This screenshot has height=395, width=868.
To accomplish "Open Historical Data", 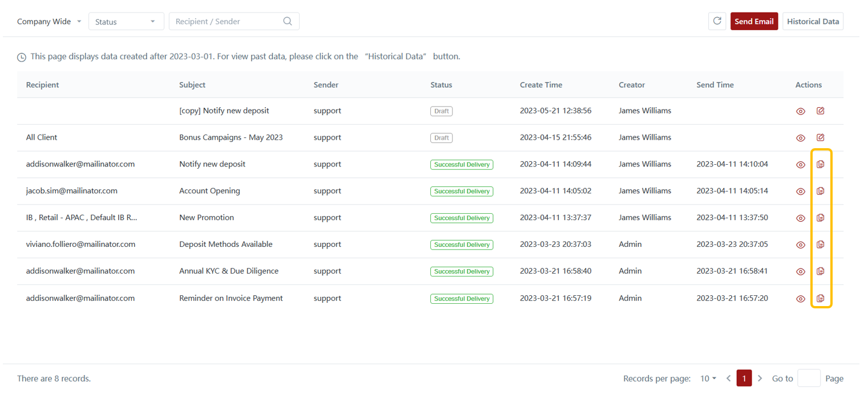I will (x=813, y=22).
